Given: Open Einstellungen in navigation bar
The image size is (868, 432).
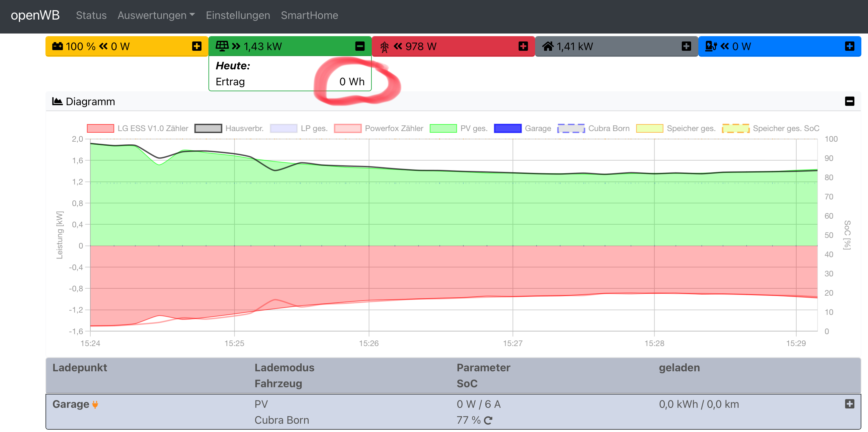Looking at the screenshot, I should point(238,15).
